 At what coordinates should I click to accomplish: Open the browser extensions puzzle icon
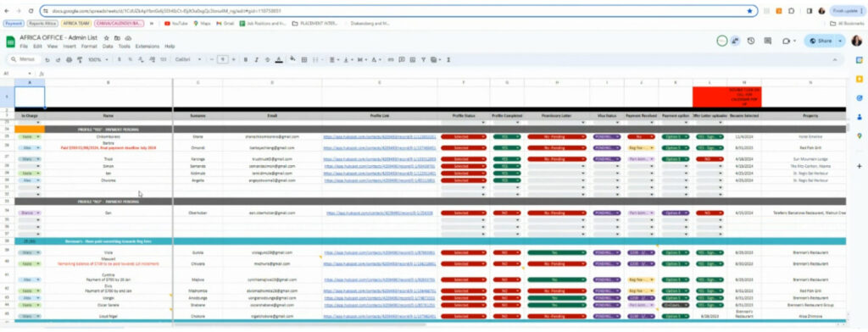coord(791,10)
